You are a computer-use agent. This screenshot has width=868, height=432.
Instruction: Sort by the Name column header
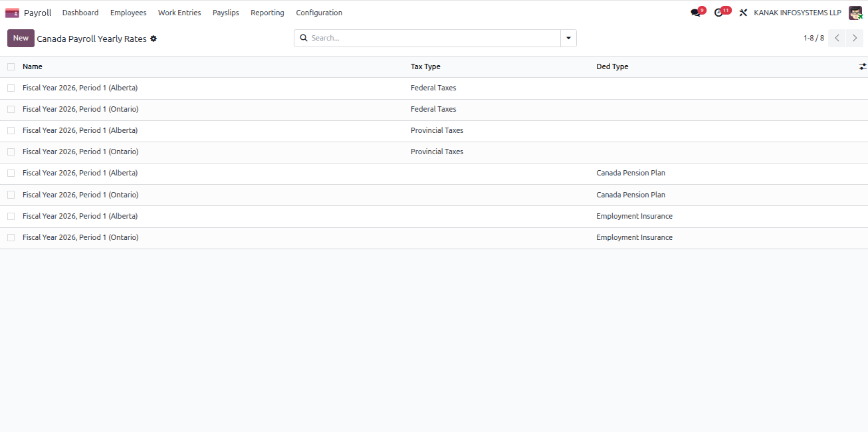[33, 66]
